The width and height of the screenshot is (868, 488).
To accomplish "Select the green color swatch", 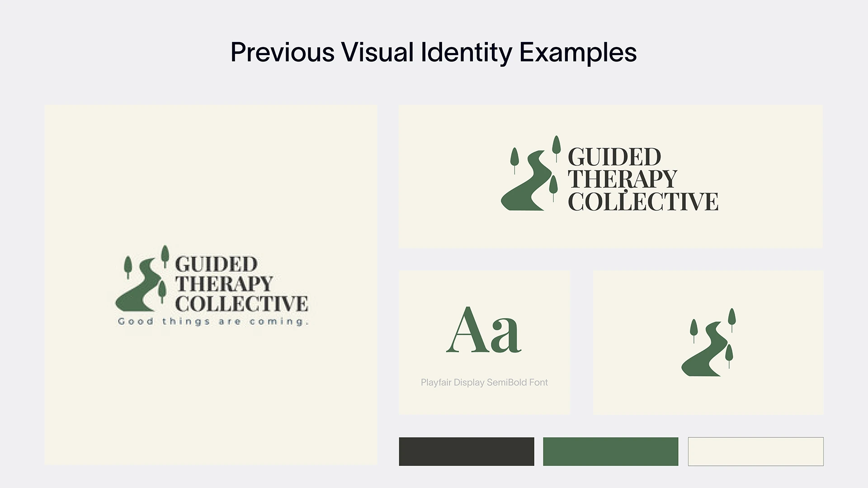I will [x=611, y=451].
